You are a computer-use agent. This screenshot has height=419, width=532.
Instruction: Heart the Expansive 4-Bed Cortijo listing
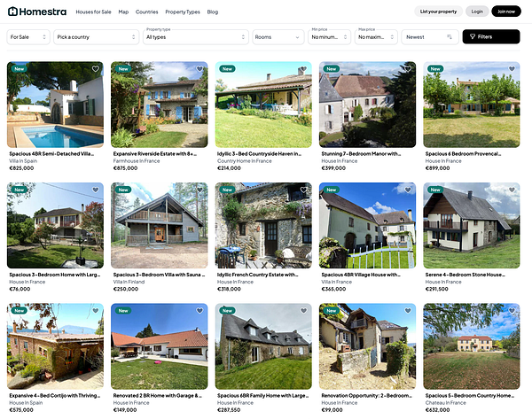tap(96, 311)
